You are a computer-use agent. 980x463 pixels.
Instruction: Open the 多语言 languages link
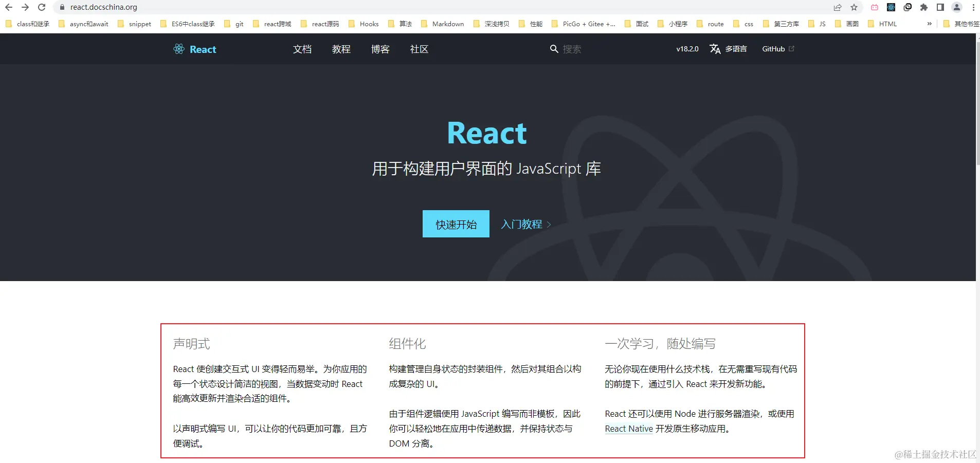(728, 49)
